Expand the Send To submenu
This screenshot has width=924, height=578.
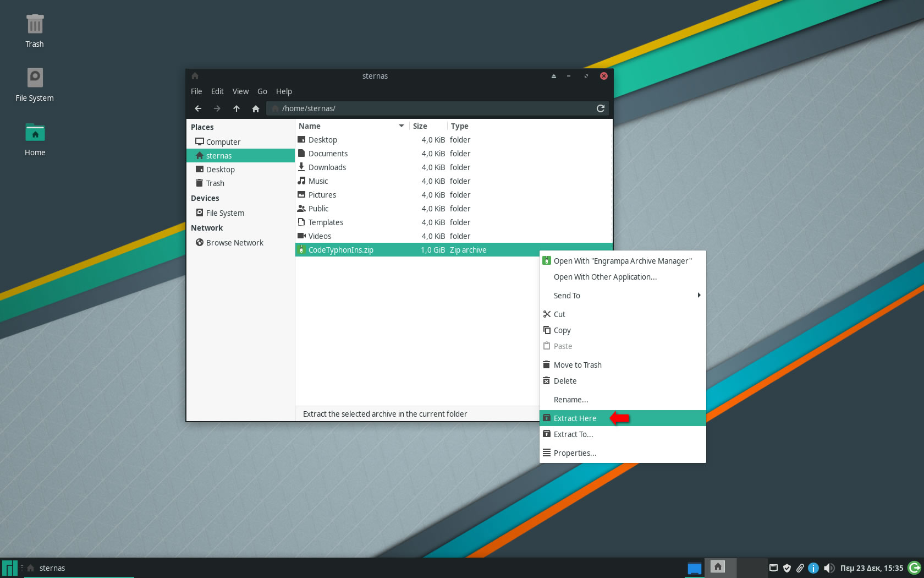(x=622, y=296)
